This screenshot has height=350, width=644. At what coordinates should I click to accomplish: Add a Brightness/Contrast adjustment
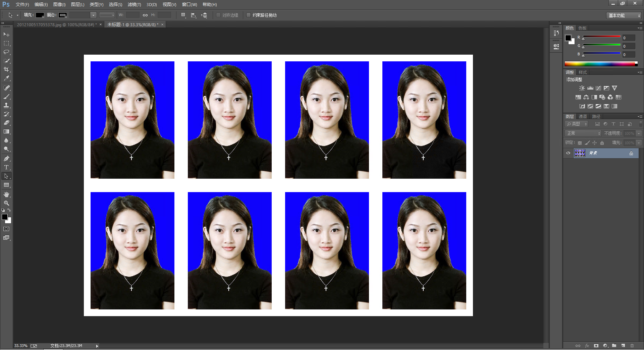[582, 88]
